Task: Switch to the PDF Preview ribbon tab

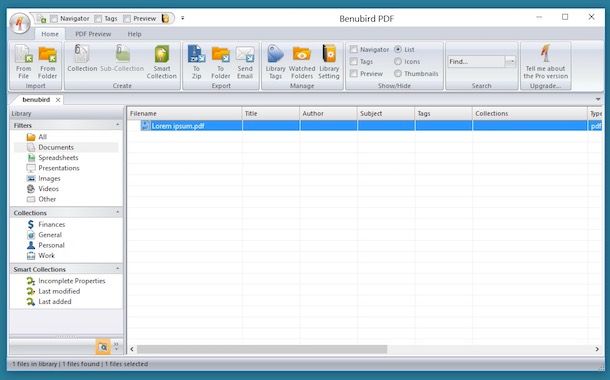Action: click(x=93, y=34)
